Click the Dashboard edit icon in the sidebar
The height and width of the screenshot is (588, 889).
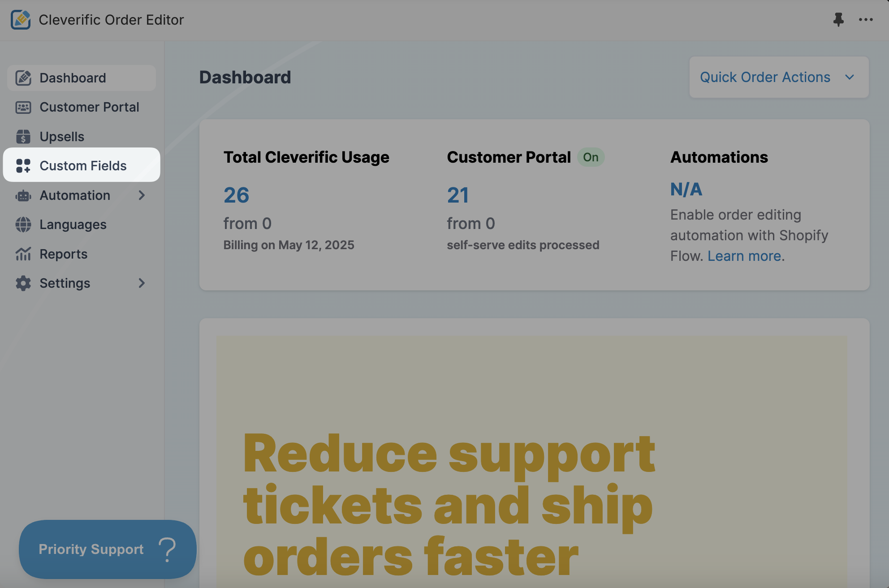(23, 78)
